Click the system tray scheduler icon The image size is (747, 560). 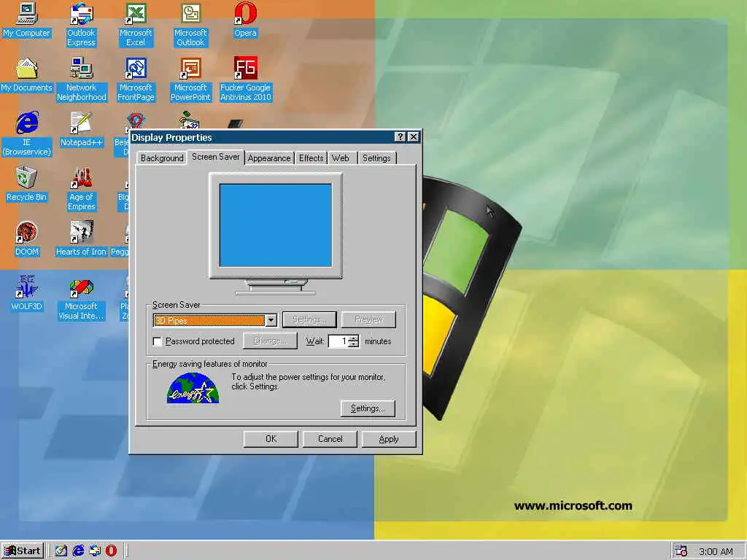point(681,551)
